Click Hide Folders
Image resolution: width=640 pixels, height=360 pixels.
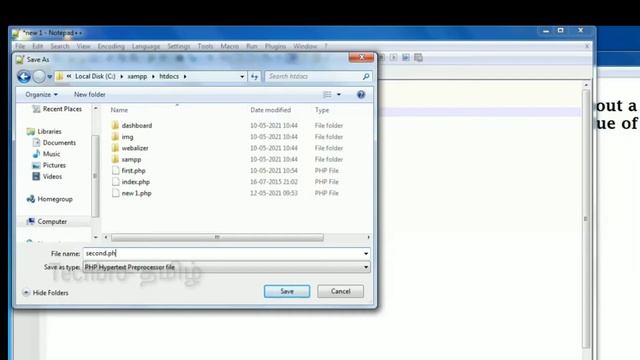(46, 293)
